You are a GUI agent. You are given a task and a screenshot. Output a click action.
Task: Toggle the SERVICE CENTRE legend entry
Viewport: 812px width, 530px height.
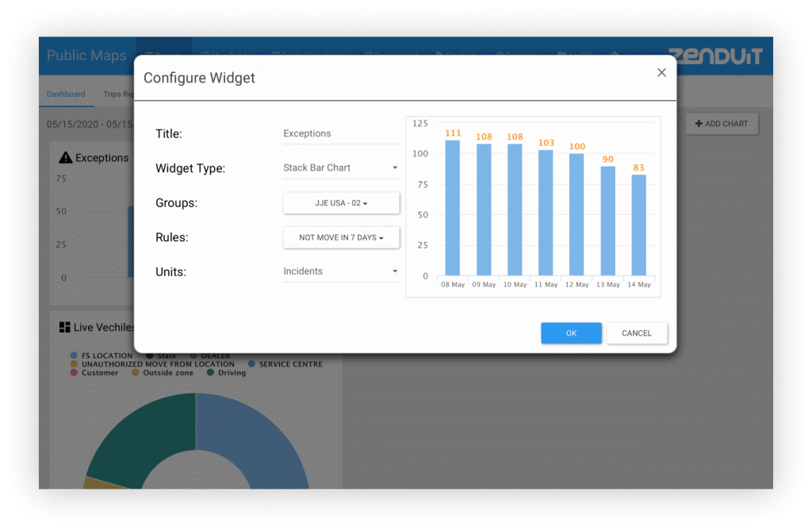[x=253, y=364]
